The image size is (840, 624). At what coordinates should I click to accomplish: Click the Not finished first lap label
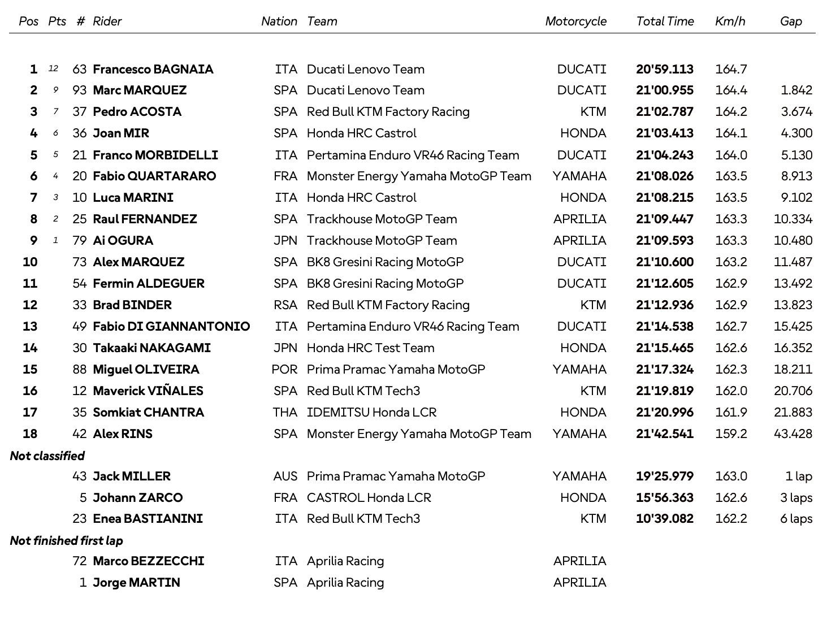(67, 541)
